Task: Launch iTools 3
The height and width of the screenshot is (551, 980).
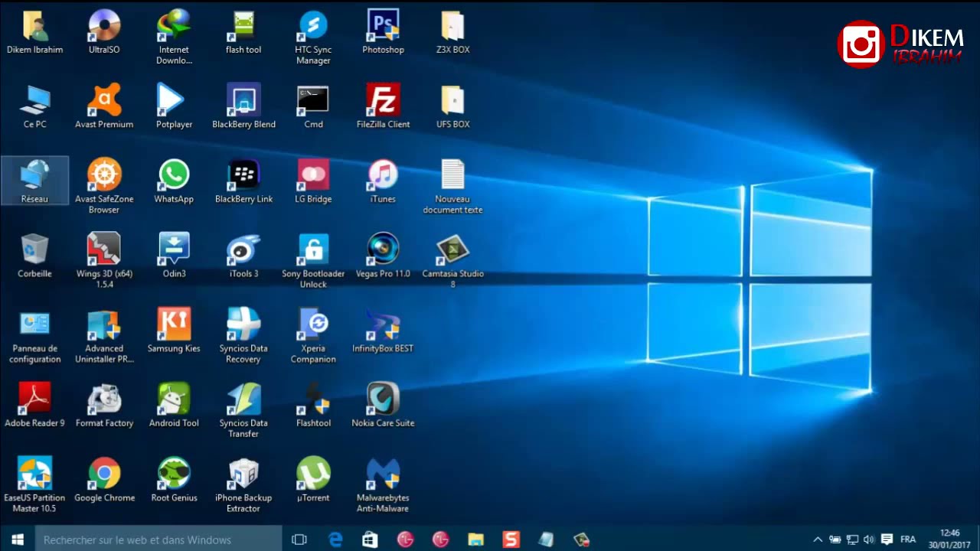Action: pyautogui.click(x=243, y=256)
